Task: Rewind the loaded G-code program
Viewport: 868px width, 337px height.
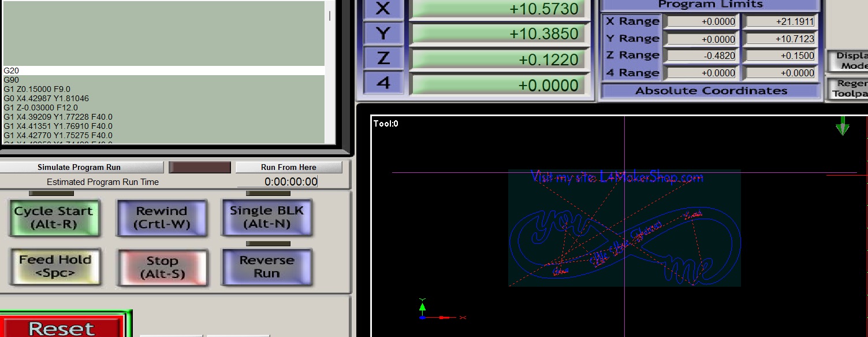Action: coord(162,218)
